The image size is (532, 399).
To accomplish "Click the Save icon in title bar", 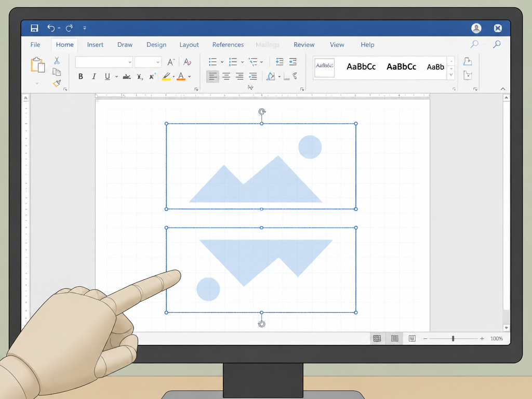I will pos(34,28).
